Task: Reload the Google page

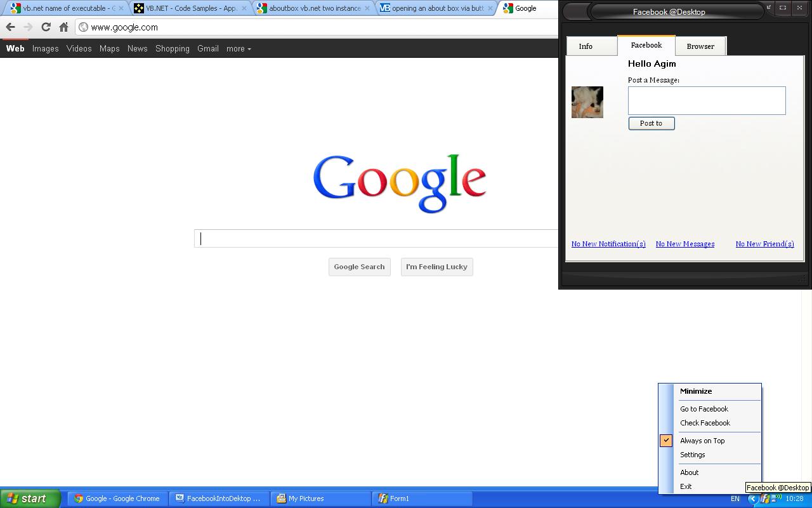Action: pos(46,27)
